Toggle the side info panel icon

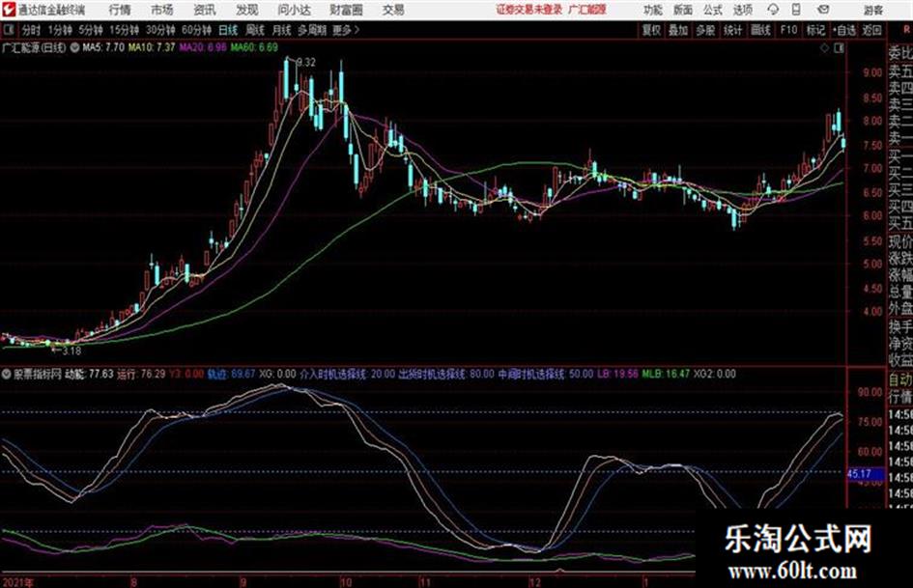839,48
